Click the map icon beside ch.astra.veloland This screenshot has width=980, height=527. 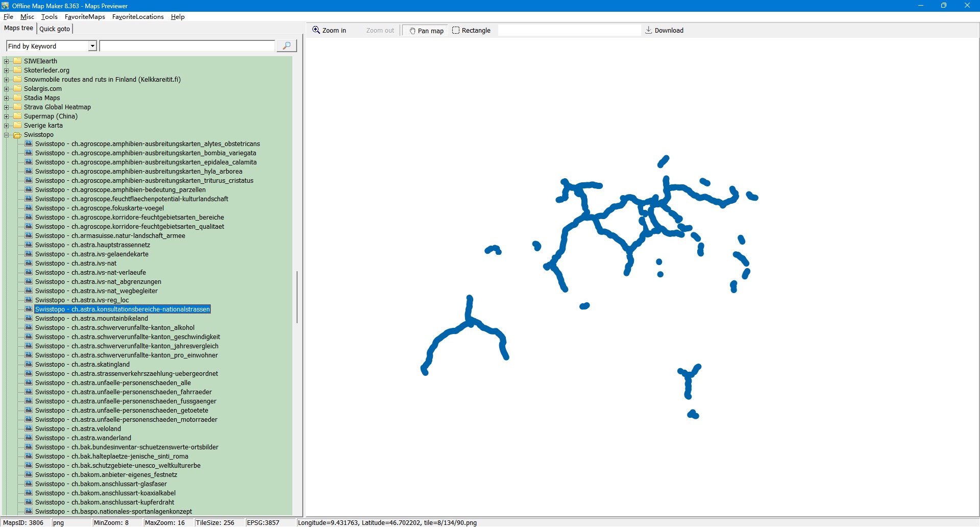click(29, 429)
